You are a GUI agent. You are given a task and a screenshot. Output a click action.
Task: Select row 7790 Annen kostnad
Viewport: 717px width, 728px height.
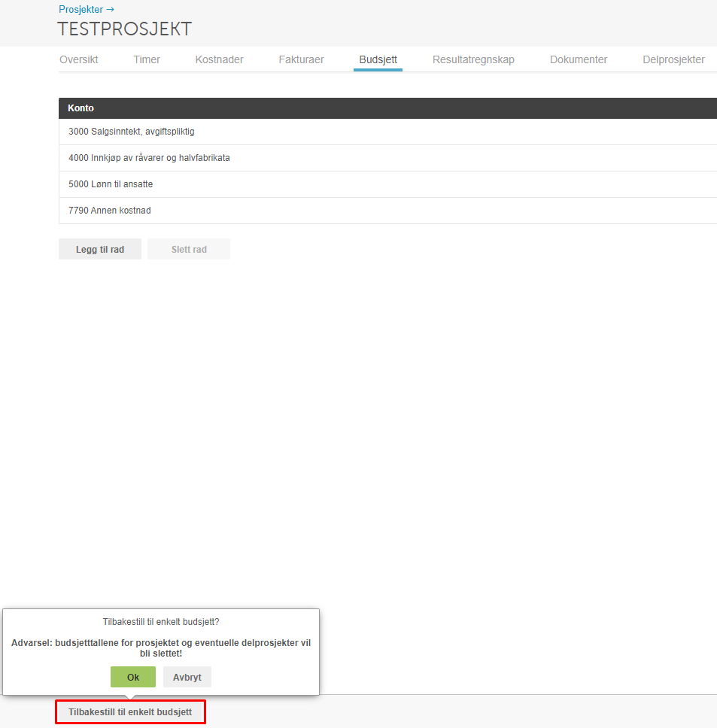click(387, 211)
